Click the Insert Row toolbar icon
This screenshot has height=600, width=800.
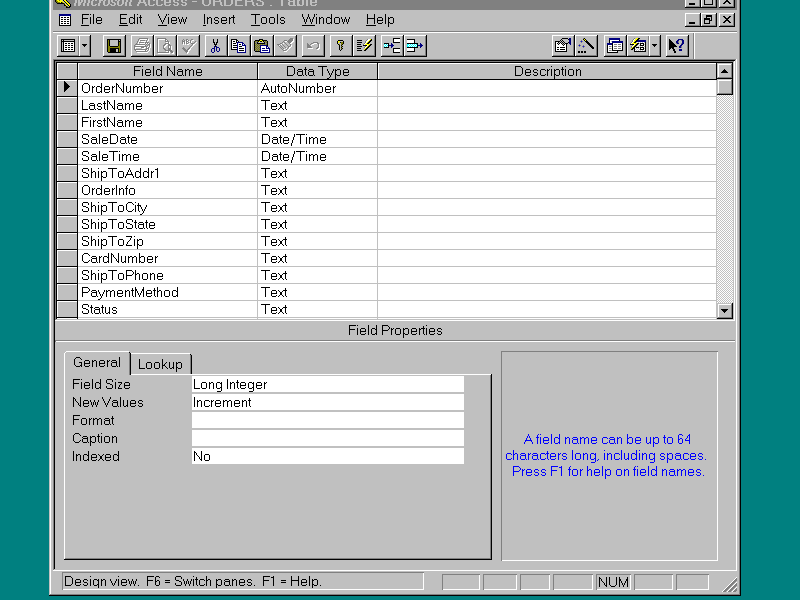[x=392, y=46]
